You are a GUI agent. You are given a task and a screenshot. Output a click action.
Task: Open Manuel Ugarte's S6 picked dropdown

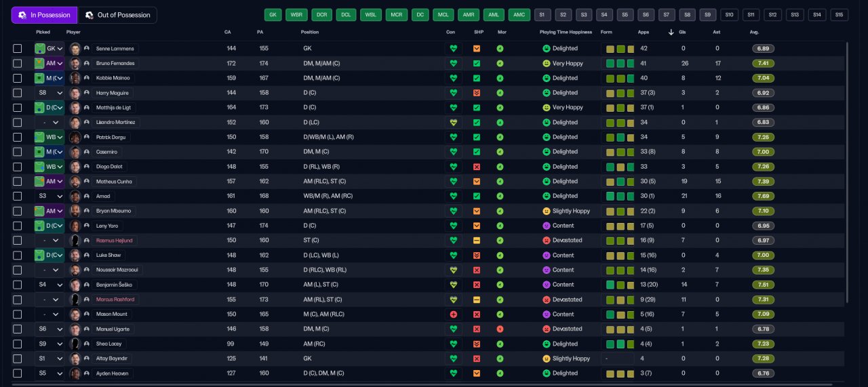pyautogui.click(x=50, y=329)
